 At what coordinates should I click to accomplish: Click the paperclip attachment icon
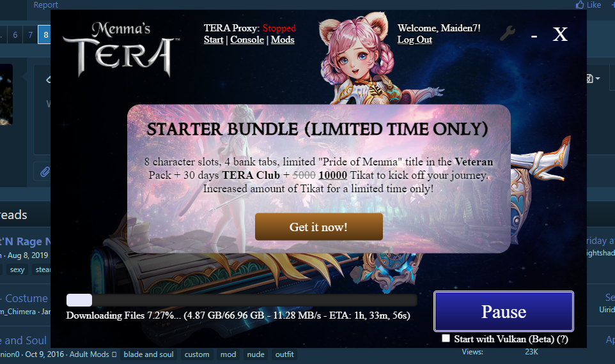[45, 172]
